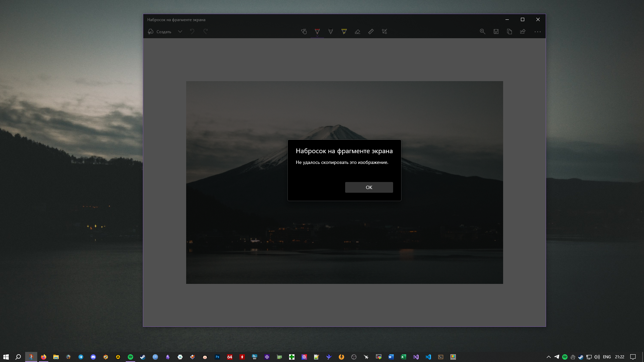
Task: Choose the pencil tool
Action: coord(330,32)
